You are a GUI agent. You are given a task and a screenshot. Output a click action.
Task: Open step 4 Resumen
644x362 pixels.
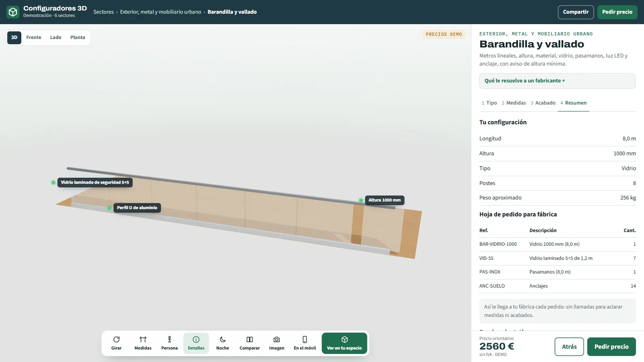pyautogui.click(x=574, y=103)
